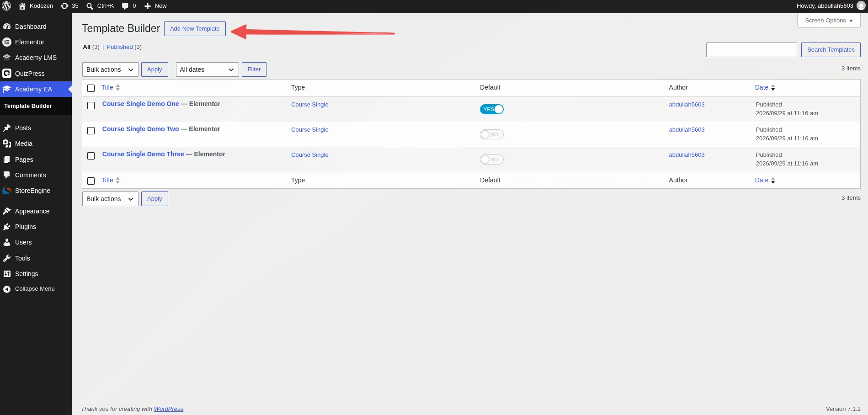Click the WordPress logo icon
Image resolution: width=868 pixels, height=415 pixels.
tap(7, 6)
